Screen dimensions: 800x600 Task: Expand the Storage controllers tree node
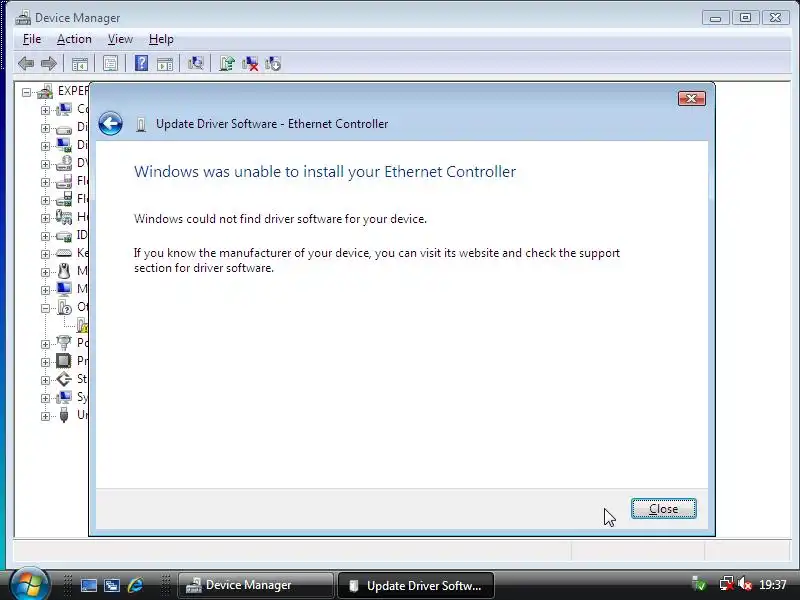tap(45, 380)
